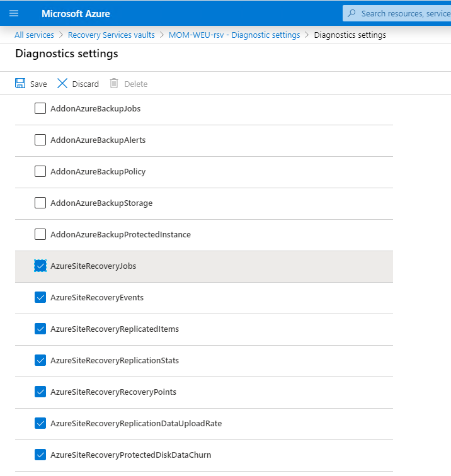Click the AddonAzureBackupProtectedInstance label text

120,235
